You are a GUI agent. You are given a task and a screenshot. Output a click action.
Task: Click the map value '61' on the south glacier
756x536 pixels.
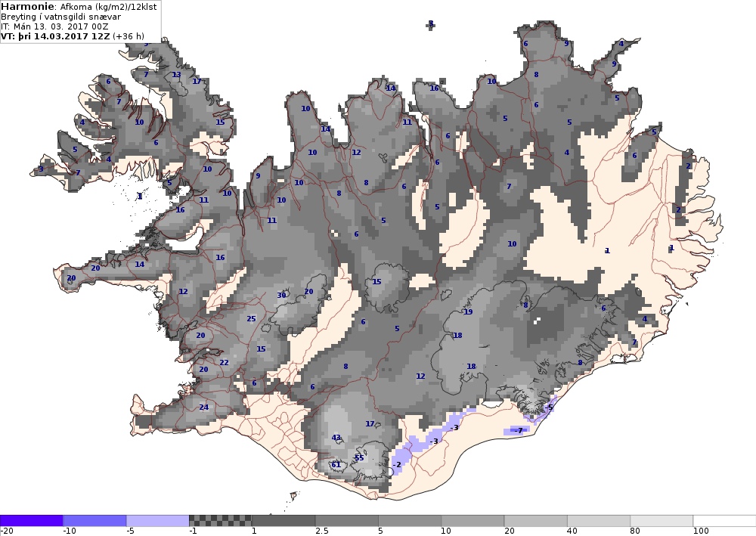[336, 465]
